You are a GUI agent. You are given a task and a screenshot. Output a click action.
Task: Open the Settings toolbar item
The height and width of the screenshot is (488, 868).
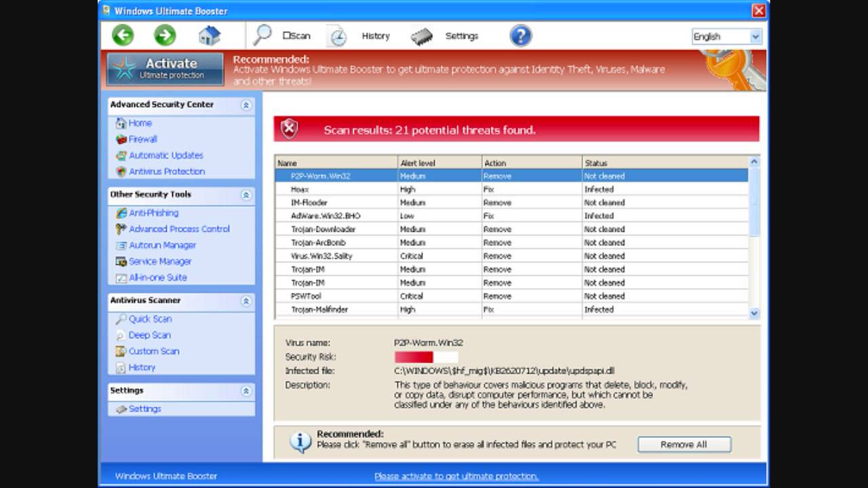[x=462, y=36]
